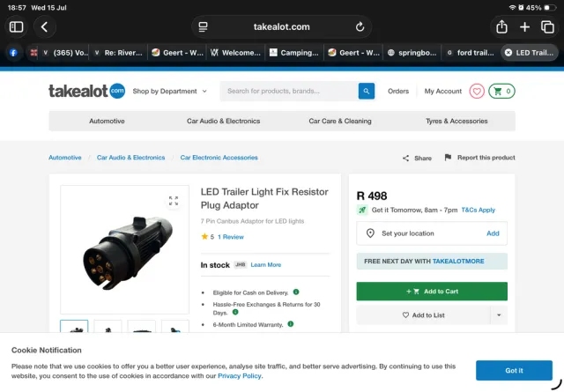The width and height of the screenshot is (564, 392).
Task: Open the shopping cart
Action: [x=501, y=92]
